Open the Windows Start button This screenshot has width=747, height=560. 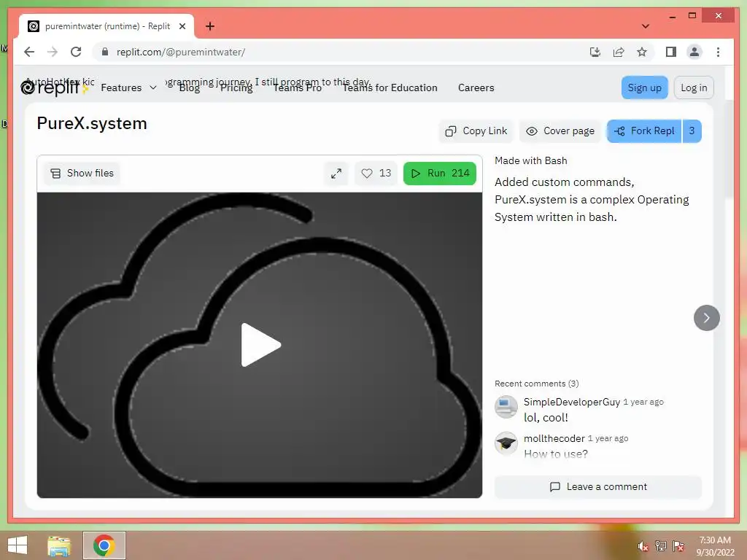[18, 545]
